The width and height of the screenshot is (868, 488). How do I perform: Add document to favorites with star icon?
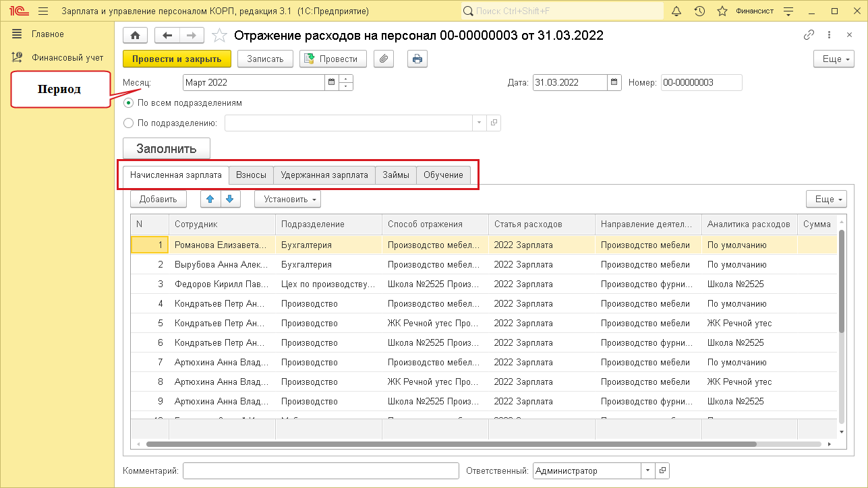click(219, 36)
